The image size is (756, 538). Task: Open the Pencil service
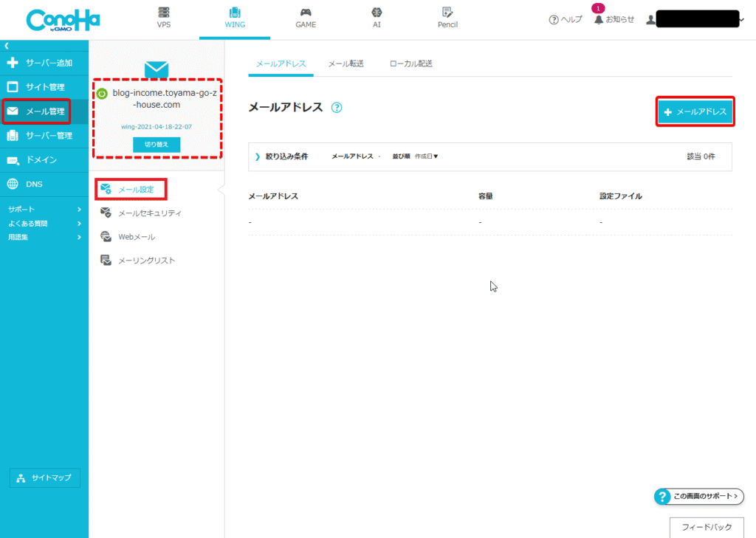[x=447, y=18]
